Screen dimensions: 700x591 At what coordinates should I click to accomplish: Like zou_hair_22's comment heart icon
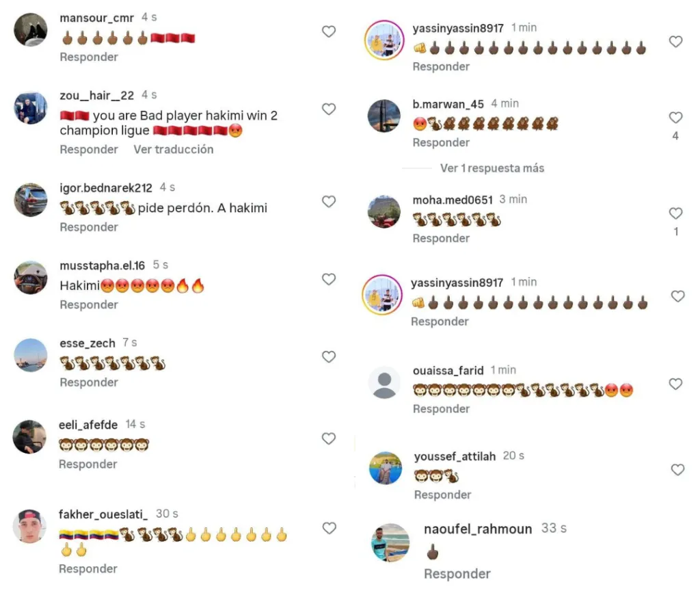[x=329, y=109]
